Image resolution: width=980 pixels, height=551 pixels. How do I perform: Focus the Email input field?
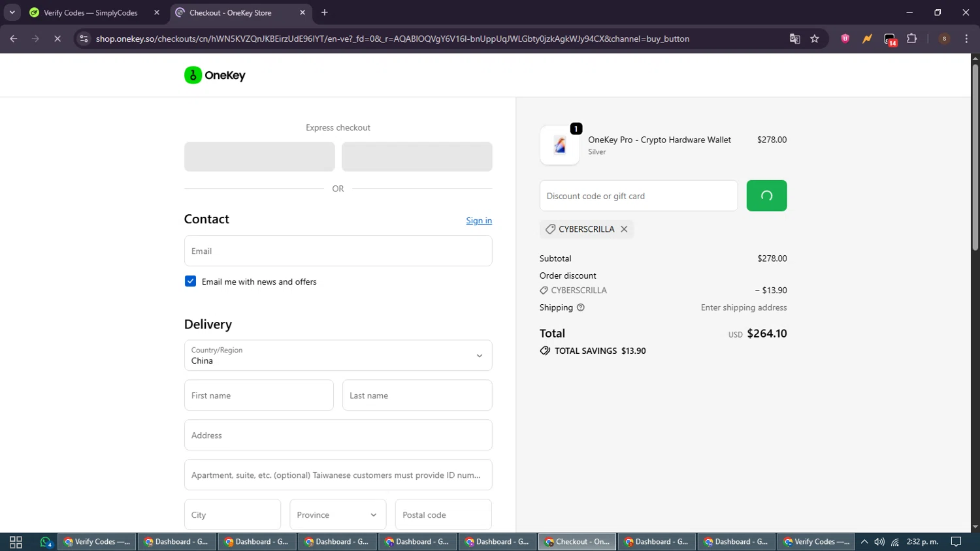pos(338,251)
